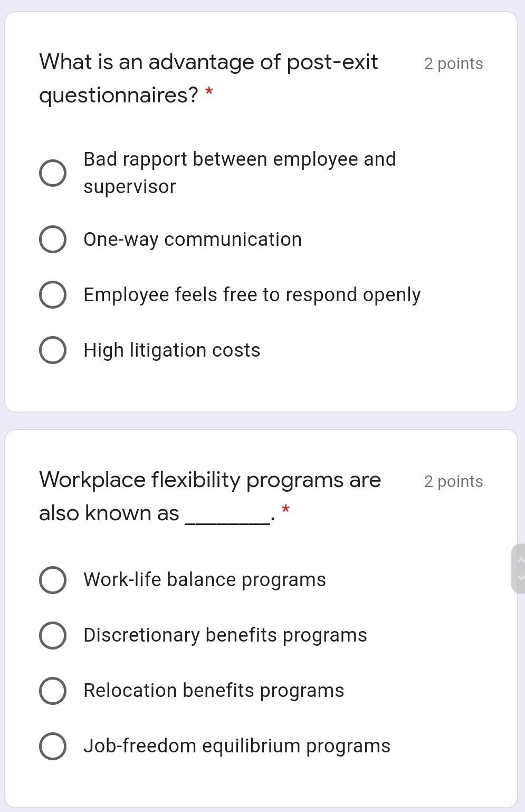
Task: Click the workplace flexibility question title
Action: [210, 496]
